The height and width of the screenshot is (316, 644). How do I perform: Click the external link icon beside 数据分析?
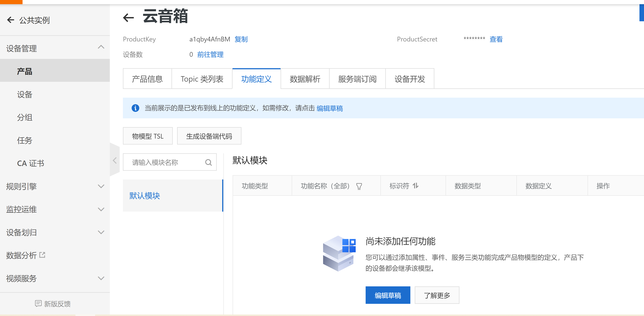pyautogui.click(x=43, y=255)
